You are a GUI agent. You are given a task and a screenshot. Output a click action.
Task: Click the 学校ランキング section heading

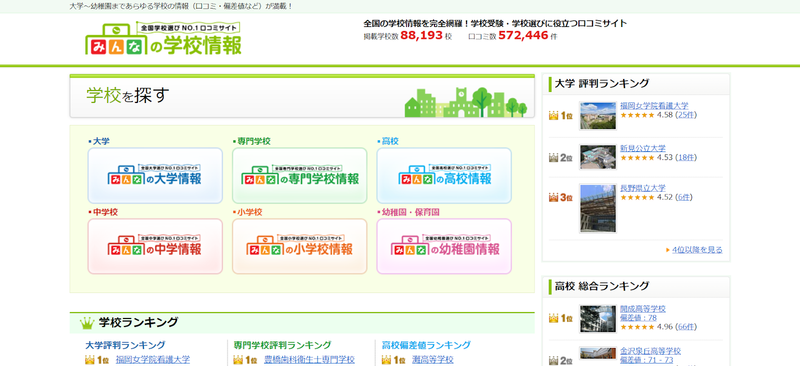[x=138, y=322]
